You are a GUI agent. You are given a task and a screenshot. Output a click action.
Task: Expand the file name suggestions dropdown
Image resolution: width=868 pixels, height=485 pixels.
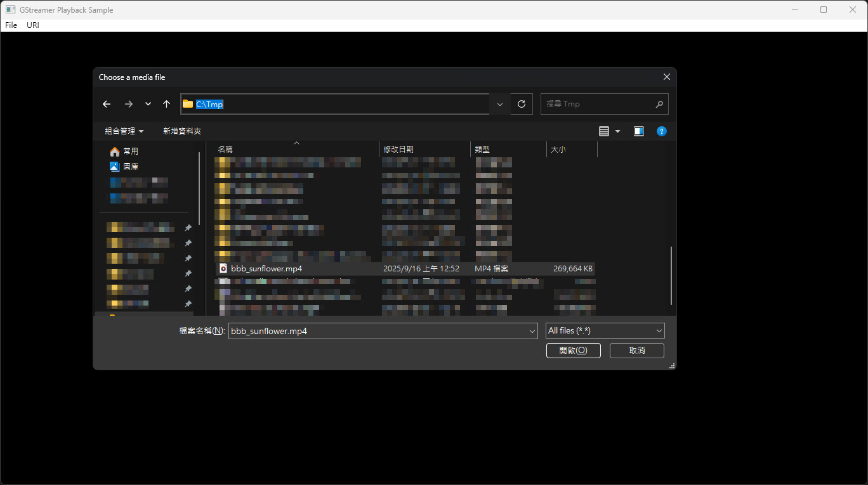tap(532, 331)
